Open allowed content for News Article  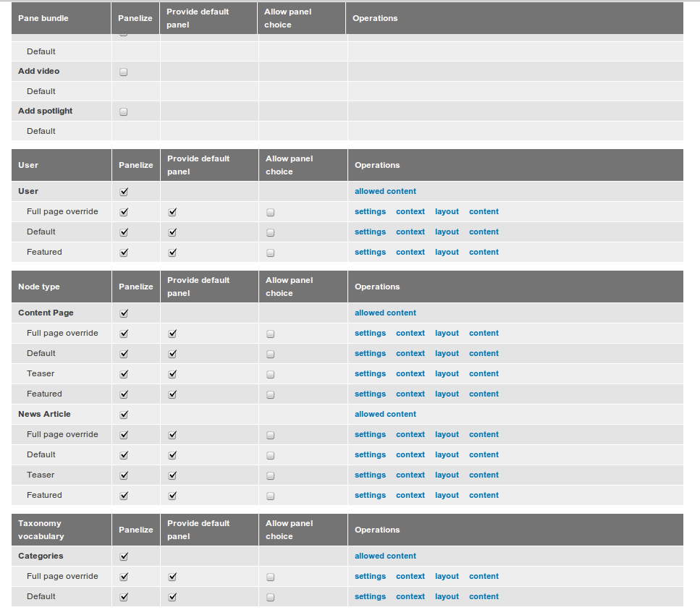point(385,414)
